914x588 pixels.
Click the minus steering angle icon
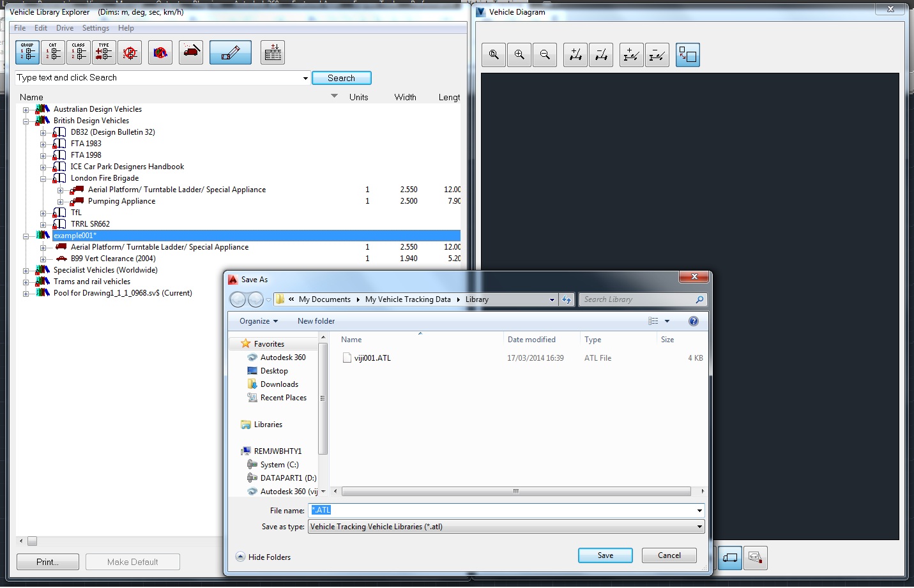[601, 55]
